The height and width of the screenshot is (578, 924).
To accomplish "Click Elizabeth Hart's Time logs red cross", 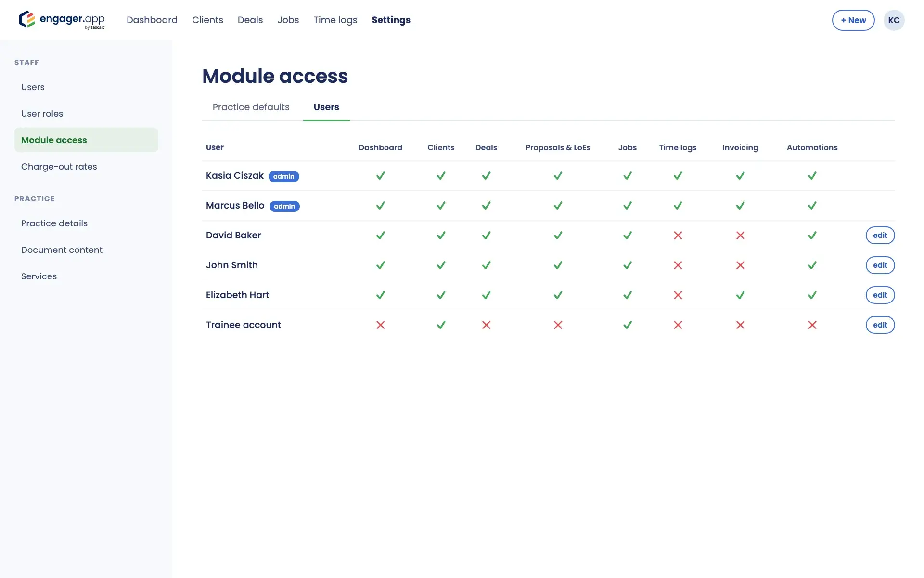I will coord(678,295).
